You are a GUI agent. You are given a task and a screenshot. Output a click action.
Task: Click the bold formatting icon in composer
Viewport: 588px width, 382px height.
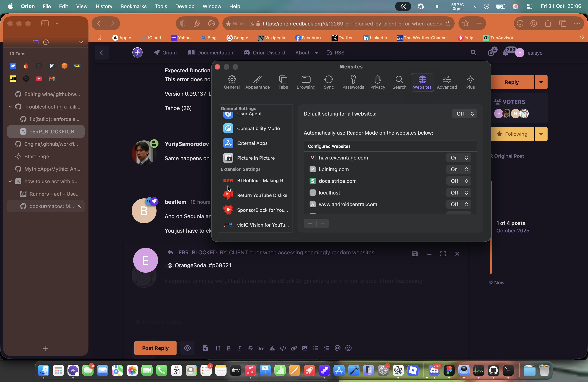pyautogui.click(x=228, y=348)
